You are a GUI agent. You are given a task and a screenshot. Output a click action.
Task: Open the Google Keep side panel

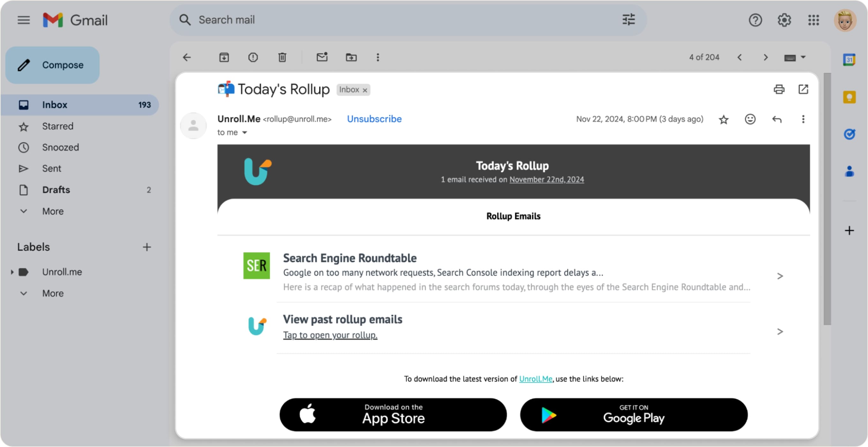pyautogui.click(x=849, y=97)
